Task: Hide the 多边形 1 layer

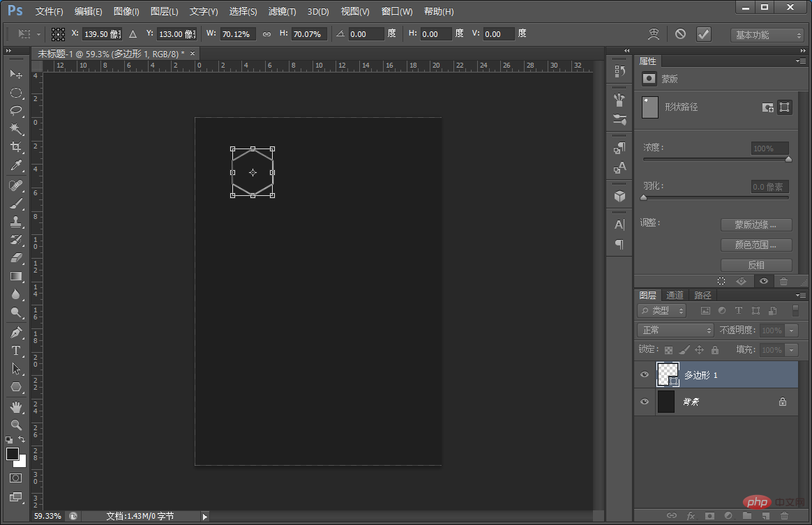Action: pos(645,375)
